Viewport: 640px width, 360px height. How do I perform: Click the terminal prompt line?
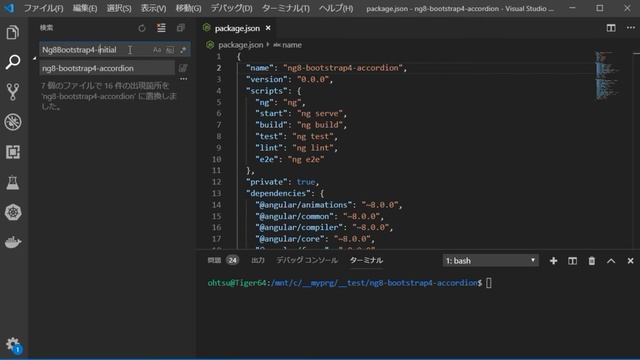coord(349,283)
